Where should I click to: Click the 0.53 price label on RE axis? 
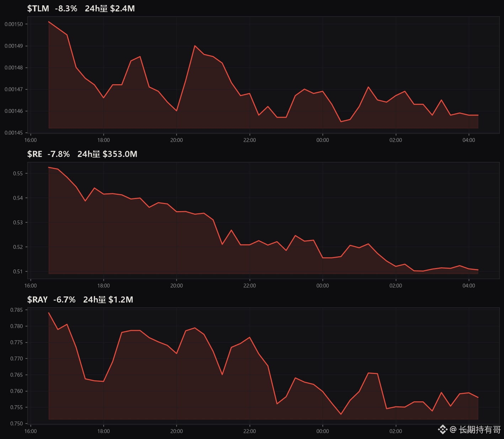[x=18, y=223]
